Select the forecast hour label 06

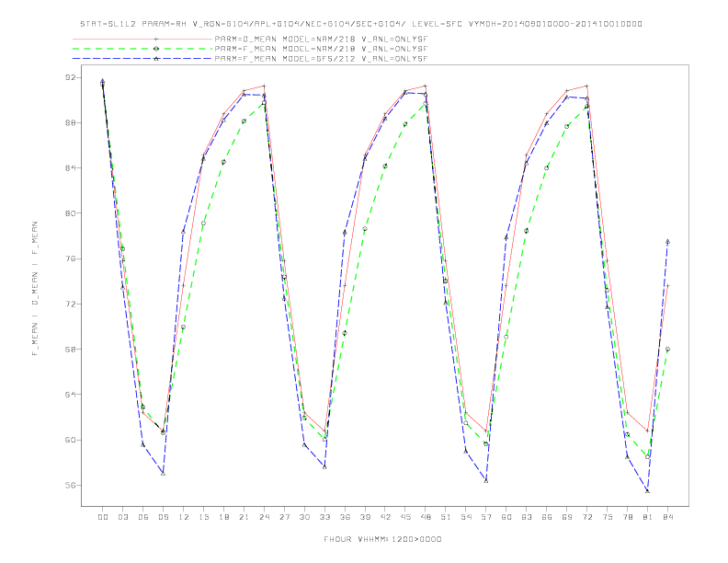143,517
